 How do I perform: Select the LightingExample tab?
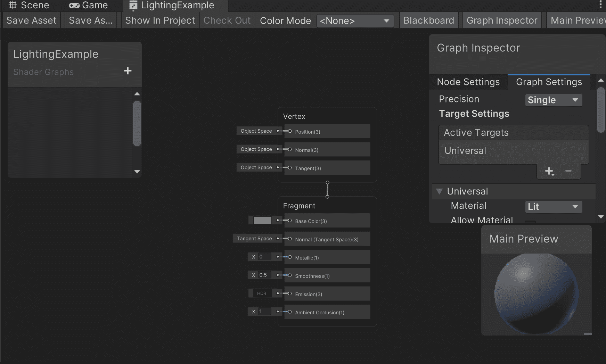point(175,5)
